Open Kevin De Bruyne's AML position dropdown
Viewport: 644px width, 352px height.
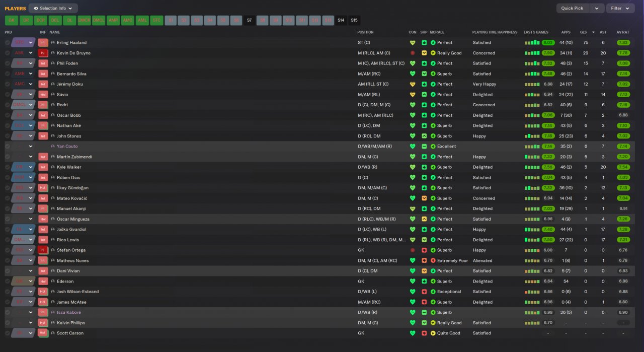coord(23,53)
